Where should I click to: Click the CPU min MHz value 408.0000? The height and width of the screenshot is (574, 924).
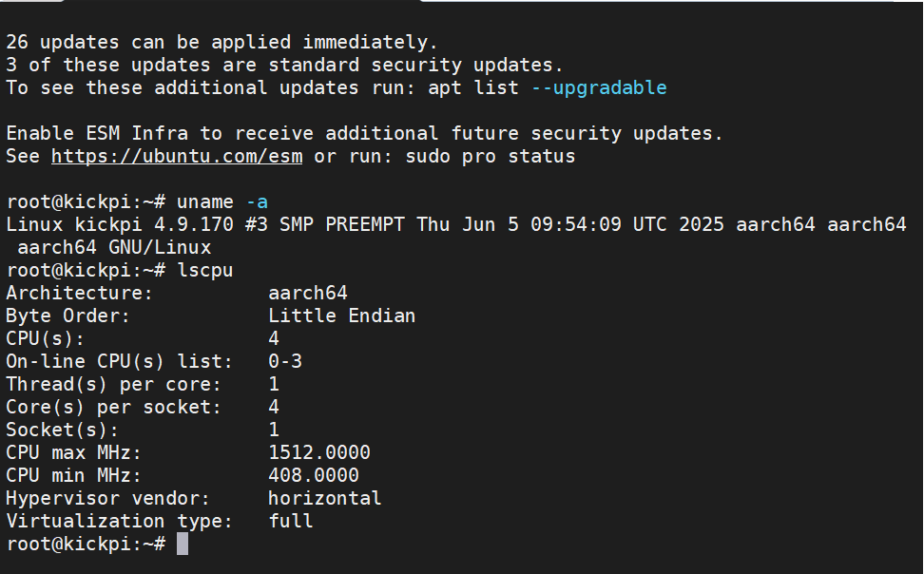coord(314,475)
